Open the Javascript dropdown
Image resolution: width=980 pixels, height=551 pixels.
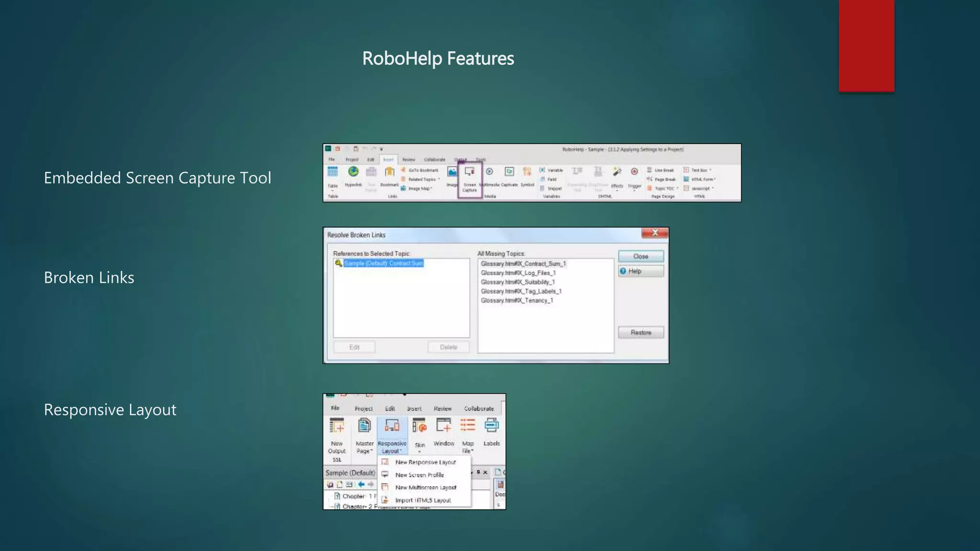tap(699, 188)
